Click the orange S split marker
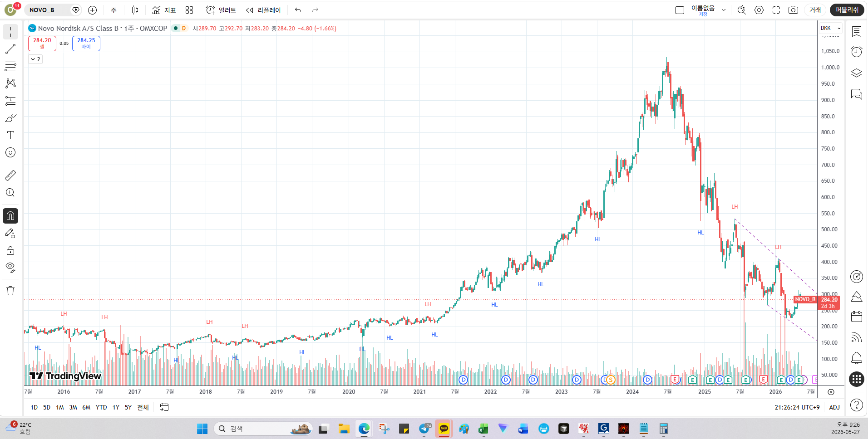Image resolution: width=868 pixels, height=439 pixels. [611, 380]
